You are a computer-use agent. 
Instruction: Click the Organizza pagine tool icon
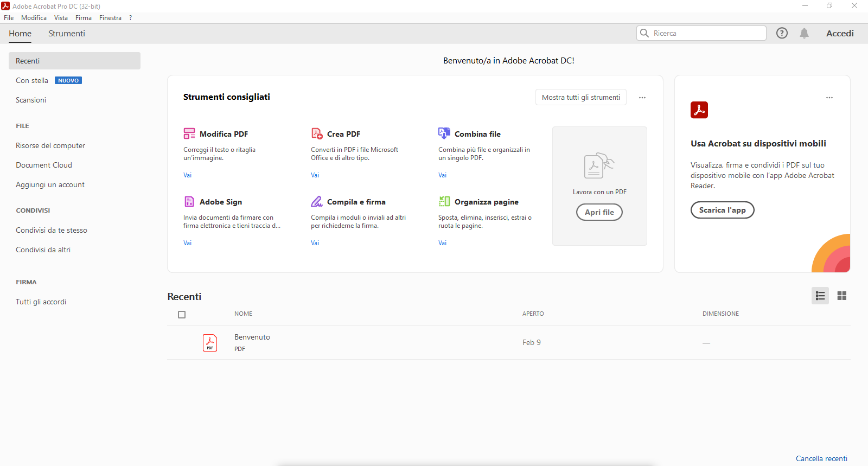click(x=444, y=201)
